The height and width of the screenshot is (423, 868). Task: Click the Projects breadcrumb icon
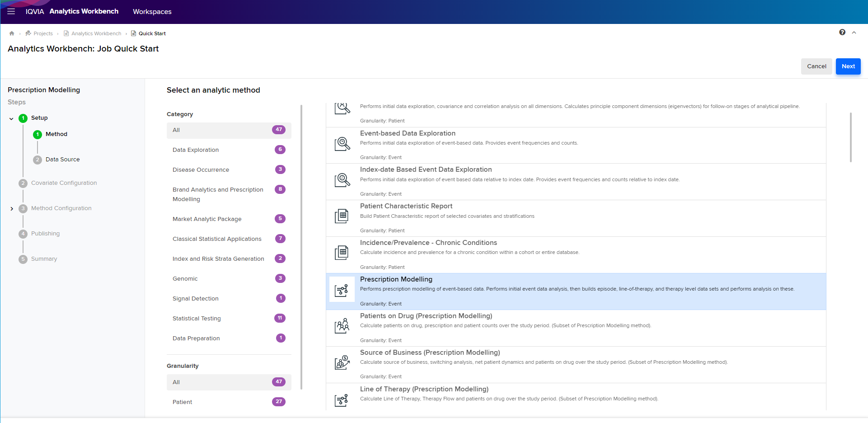click(28, 33)
